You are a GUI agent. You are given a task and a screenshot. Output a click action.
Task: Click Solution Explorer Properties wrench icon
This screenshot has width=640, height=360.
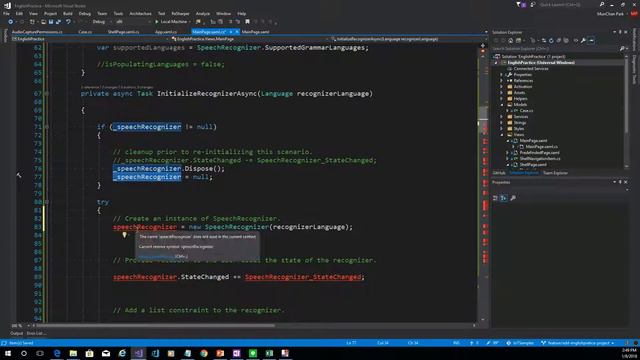(x=583, y=40)
